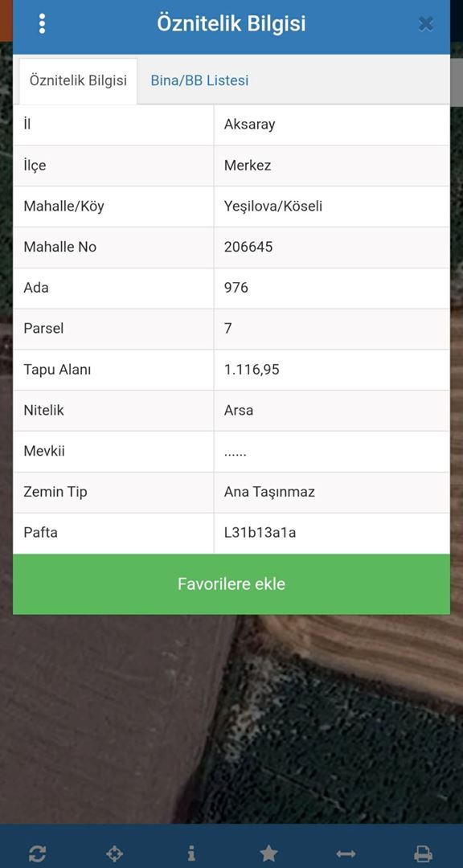Select the horizontal arrows measure icon

(346, 853)
